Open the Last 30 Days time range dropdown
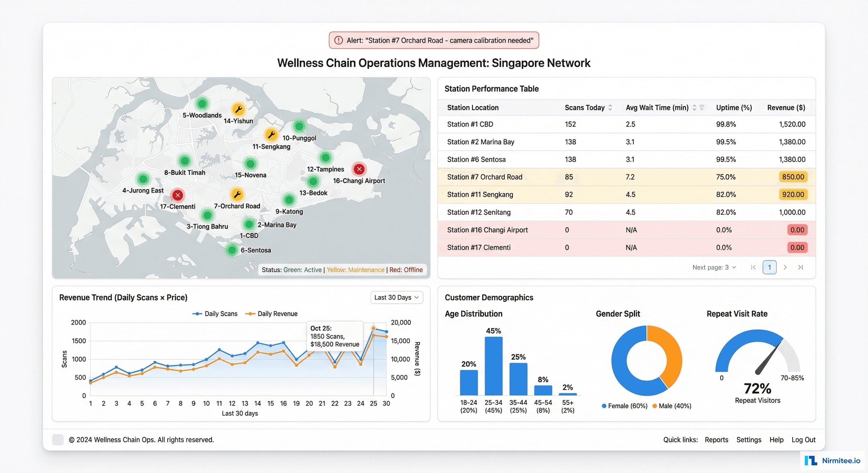Viewport: 868px width, 473px height. [396, 297]
